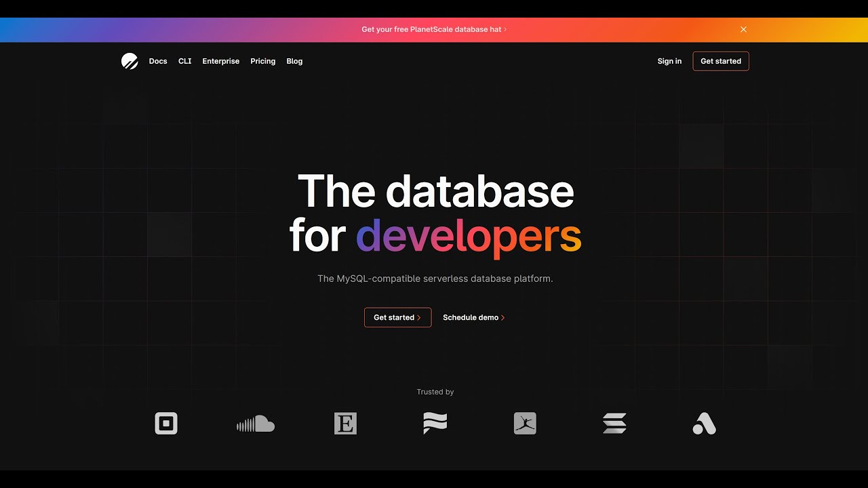Viewport: 868px width, 488px height.
Task: Click the SoundCloud logo under Trusted by
Action: 256,424
